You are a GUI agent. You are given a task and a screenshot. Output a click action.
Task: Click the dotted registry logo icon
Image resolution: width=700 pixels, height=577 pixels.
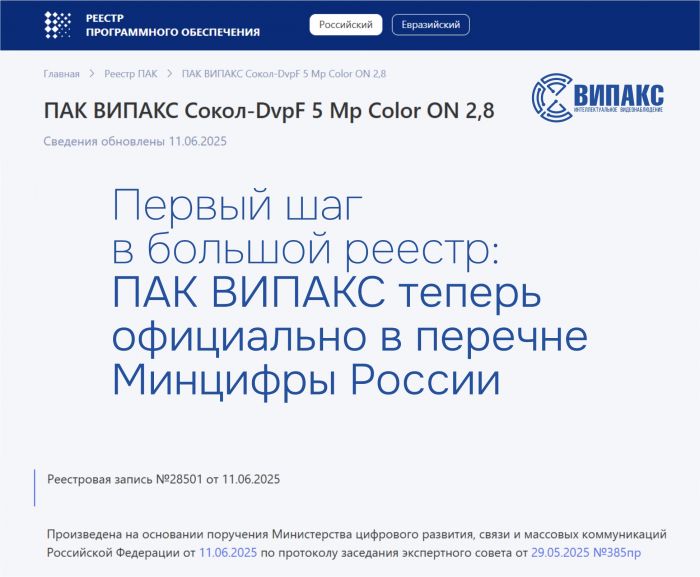[x=59, y=25]
